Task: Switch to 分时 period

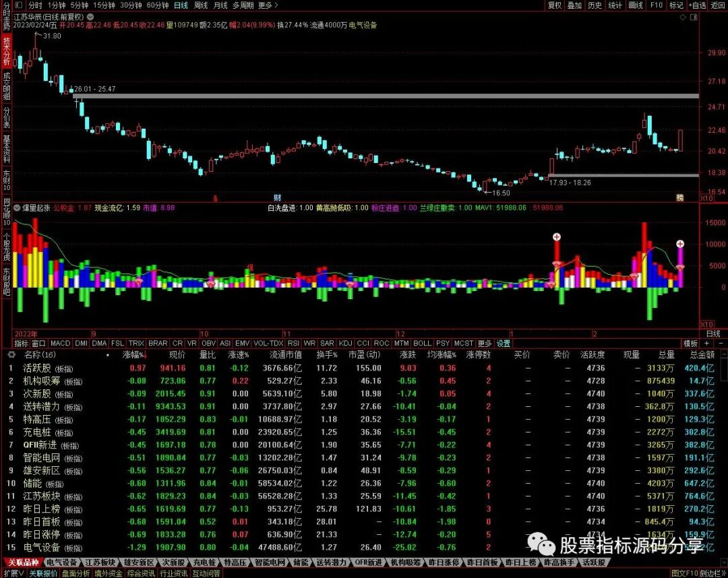Action: [x=35, y=5]
